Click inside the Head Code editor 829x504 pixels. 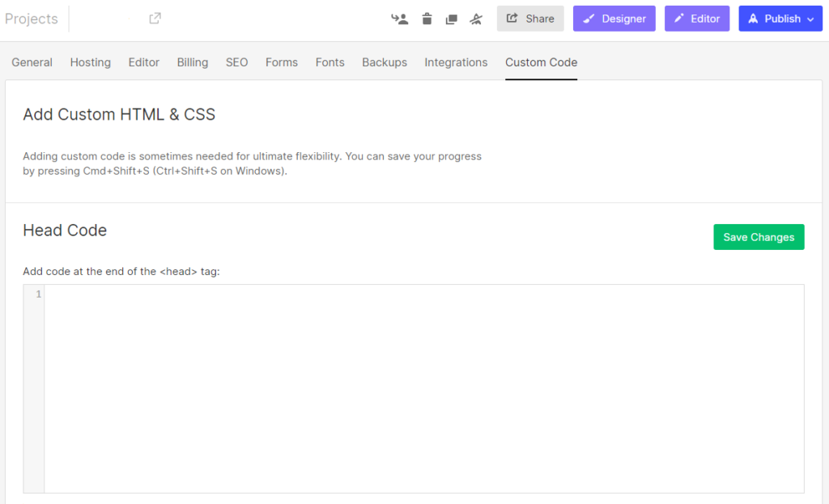click(x=424, y=389)
